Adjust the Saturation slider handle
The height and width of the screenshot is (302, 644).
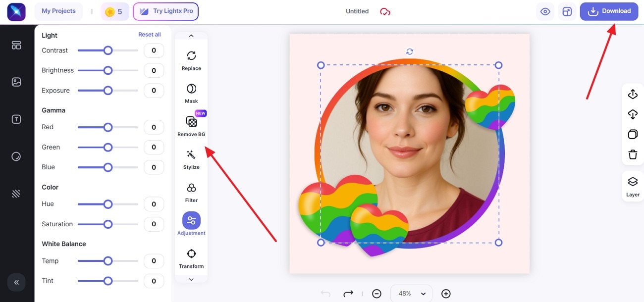pyautogui.click(x=107, y=224)
